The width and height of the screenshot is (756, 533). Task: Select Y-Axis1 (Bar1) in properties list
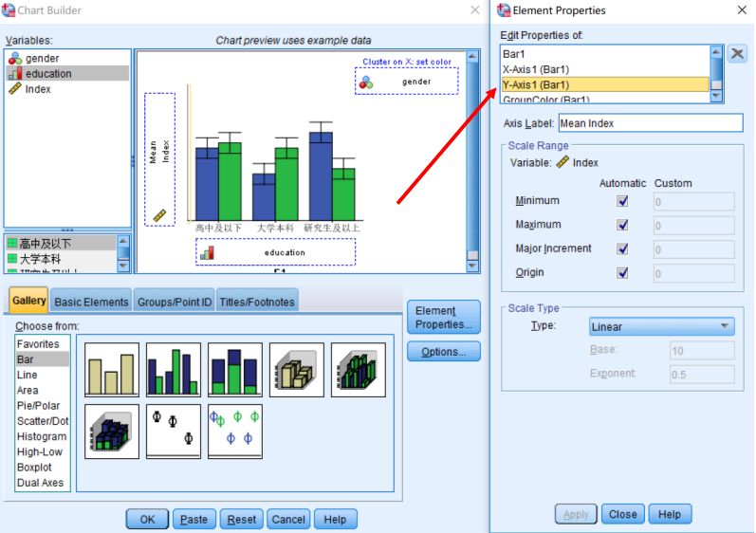click(605, 84)
